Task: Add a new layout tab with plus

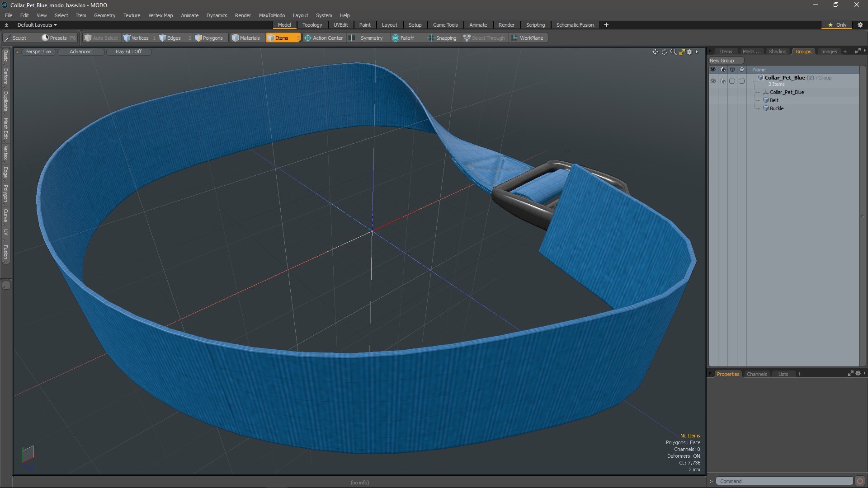Action: pyautogui.click(x=606, y=25)
